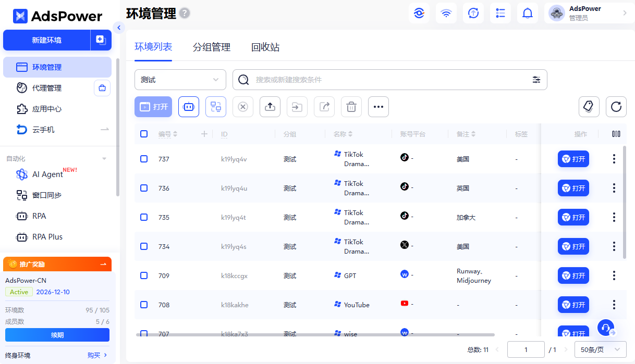Click the page number input box

[526, 350]
